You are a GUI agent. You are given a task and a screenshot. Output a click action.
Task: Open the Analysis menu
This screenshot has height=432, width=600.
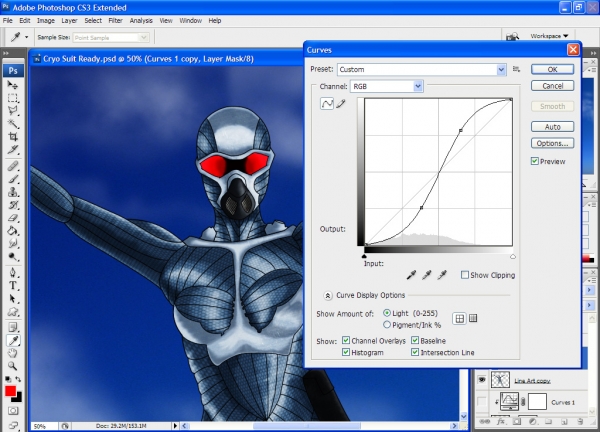141,21
